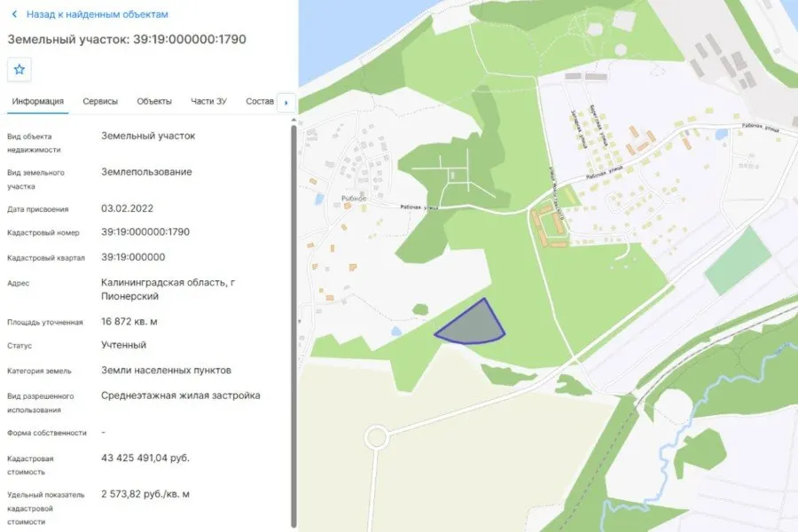Click the roundabout circle on the map
798x532 pixels.
376,437
